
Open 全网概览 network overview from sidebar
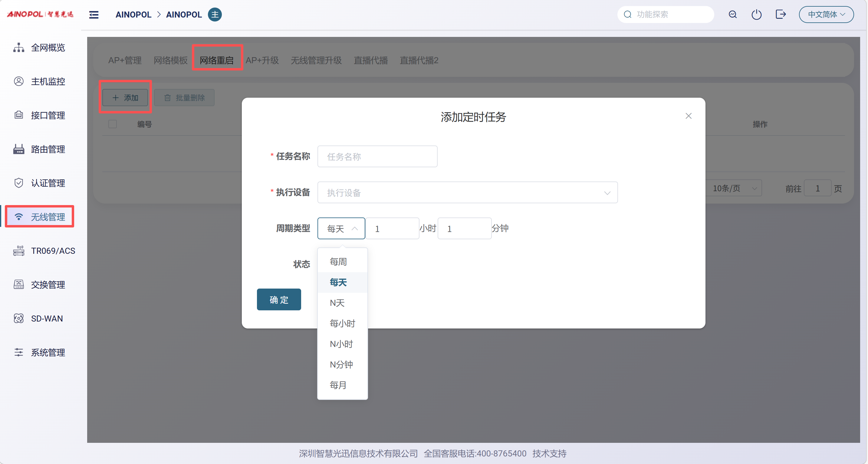(48, 47)
